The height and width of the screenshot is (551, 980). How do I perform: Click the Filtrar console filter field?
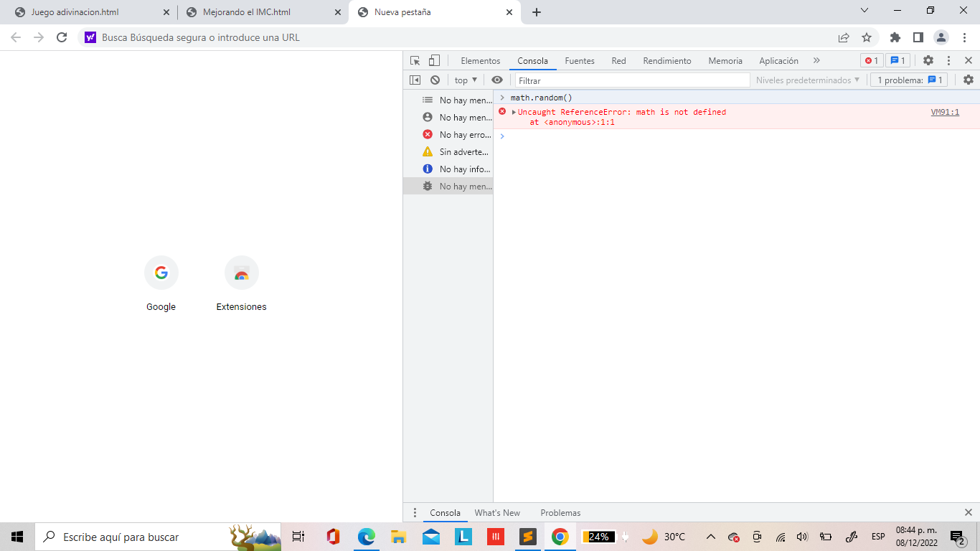pyautogui.click(x=632, y=80)
